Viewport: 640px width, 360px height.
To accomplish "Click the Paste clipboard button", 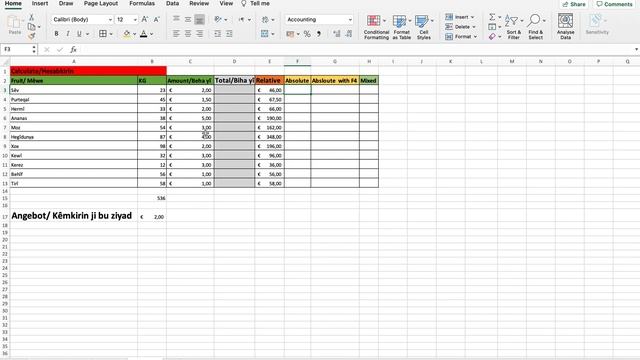I will pyautogui.click(x=15, y=25).
